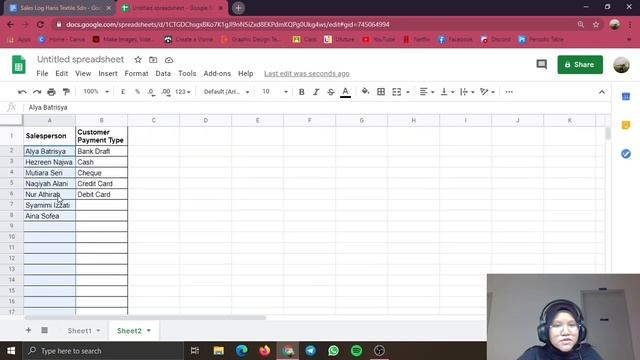Click the Undo icon in toolbar
Image resolution: width=640 pixels, height=360 pixels.
pos(22,92)
